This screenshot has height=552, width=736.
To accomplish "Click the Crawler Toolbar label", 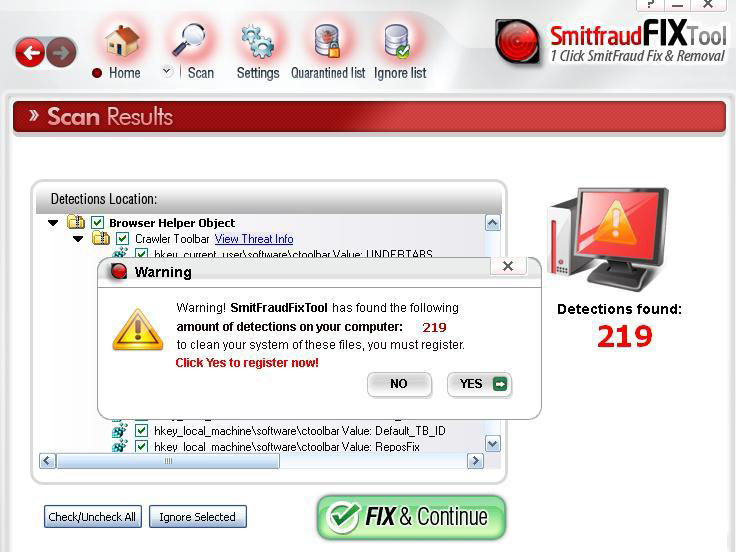I will 172,238.
